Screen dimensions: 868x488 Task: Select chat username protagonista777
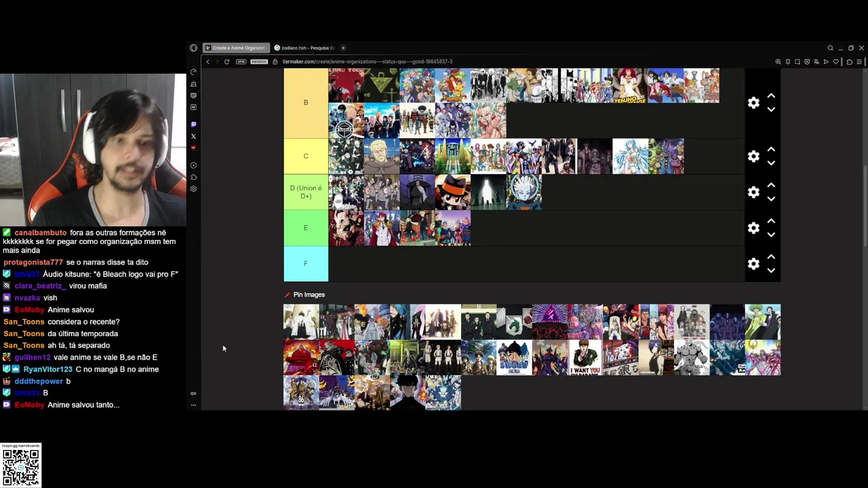tap(33, 262)
